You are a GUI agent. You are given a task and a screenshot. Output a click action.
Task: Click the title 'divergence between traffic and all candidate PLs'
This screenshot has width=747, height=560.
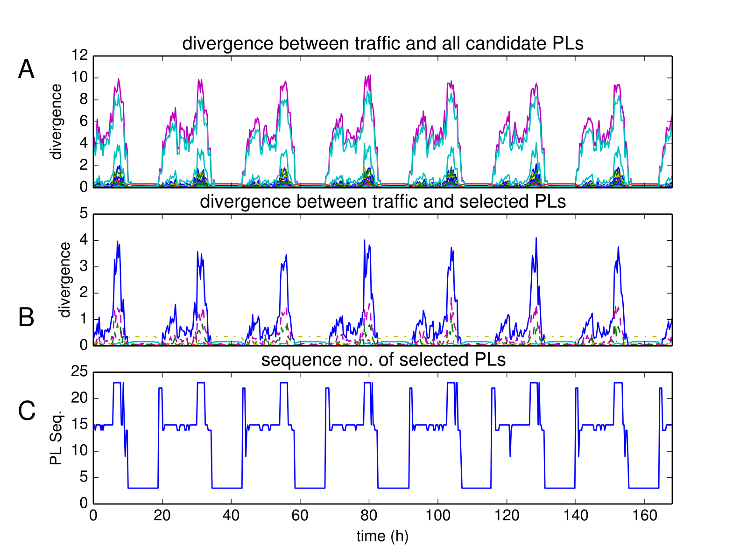click(x=383, y=43)
